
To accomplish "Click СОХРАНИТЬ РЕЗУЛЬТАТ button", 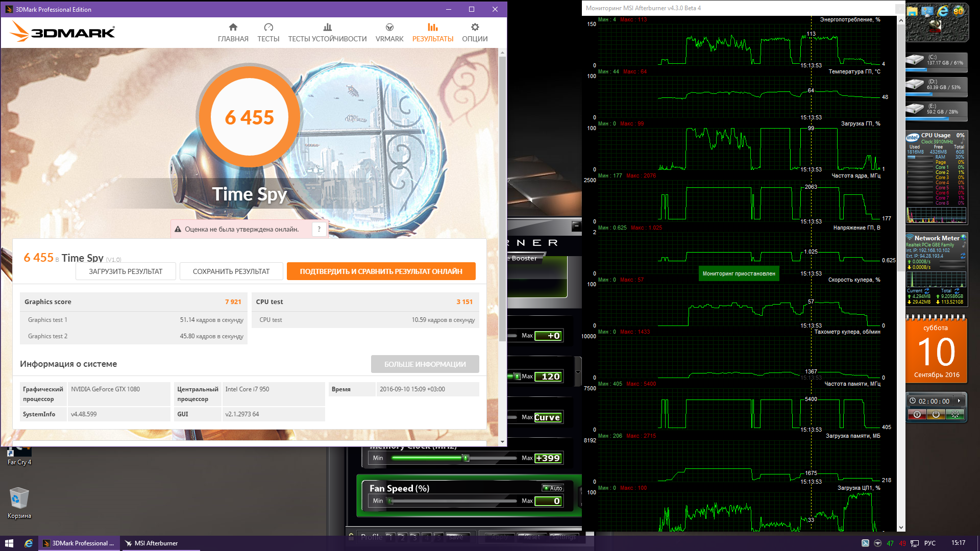I will (231, 271).
